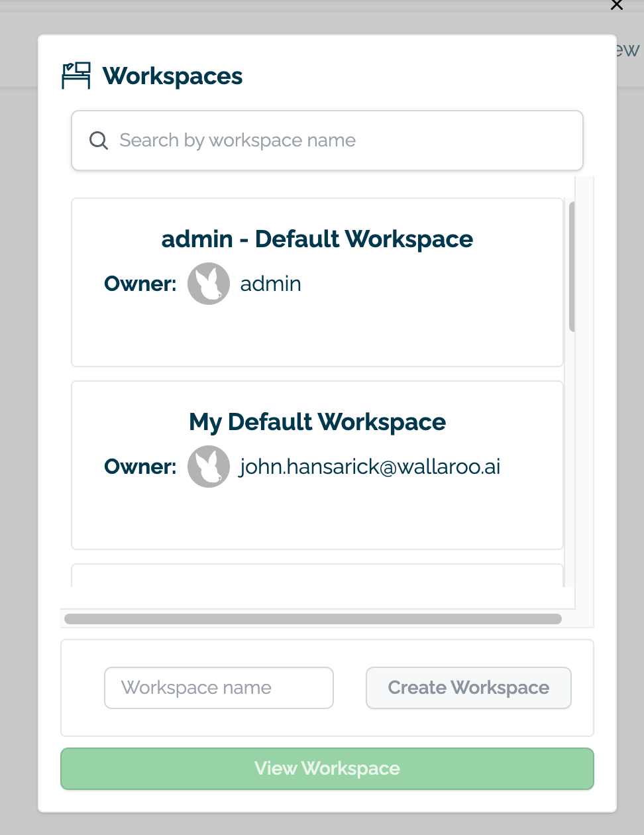This screenshot has width=644, height=835.
Task: Click the partially visible workspace card at bottom
Action: tap(317, 577)
